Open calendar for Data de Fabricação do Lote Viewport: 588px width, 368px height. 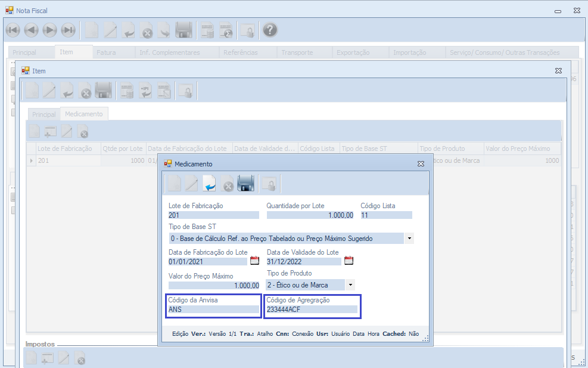click(x=255, y=261)
